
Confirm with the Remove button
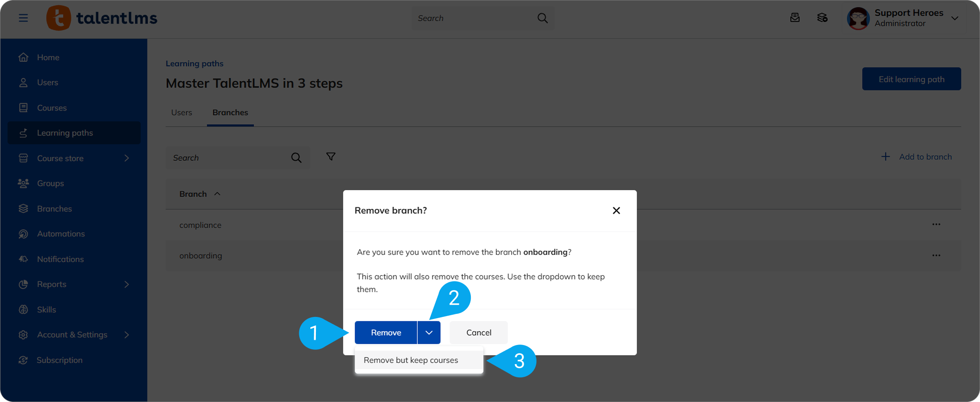coord(386,333)
